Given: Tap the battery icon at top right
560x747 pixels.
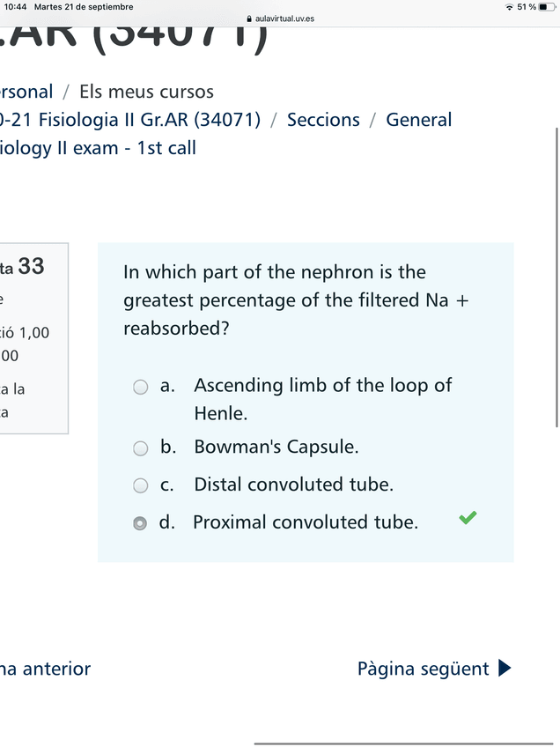Looking at the screenshot, I should point(549,7).
